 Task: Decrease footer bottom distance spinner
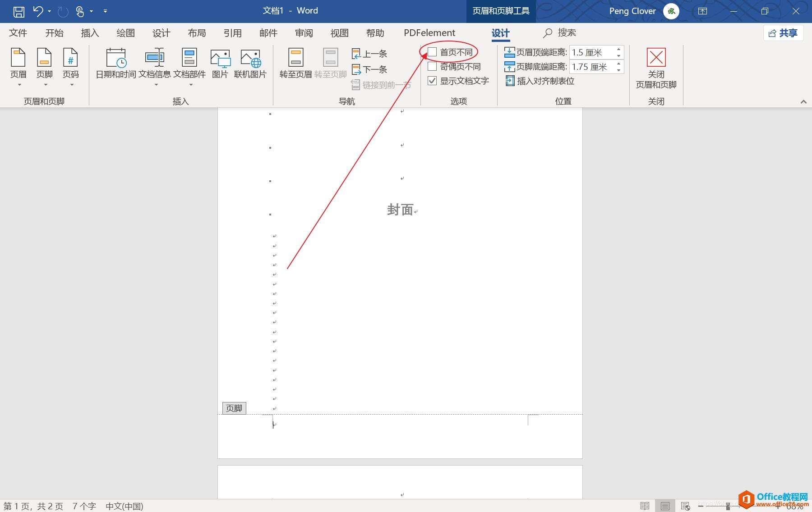[619, 70]
